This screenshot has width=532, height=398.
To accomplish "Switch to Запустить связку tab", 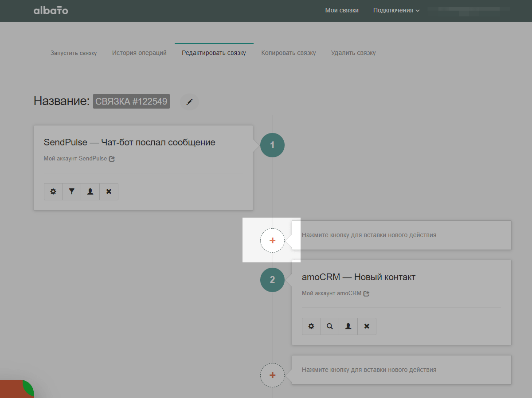I will click(74, 53).
